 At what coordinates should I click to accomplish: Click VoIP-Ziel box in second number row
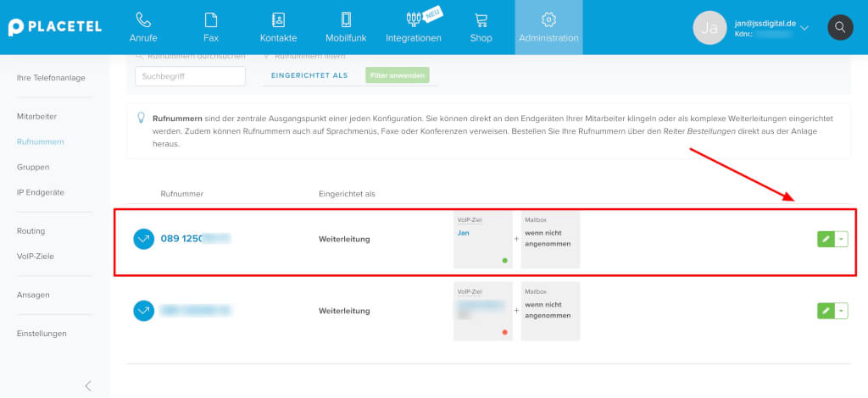point(482,312)
